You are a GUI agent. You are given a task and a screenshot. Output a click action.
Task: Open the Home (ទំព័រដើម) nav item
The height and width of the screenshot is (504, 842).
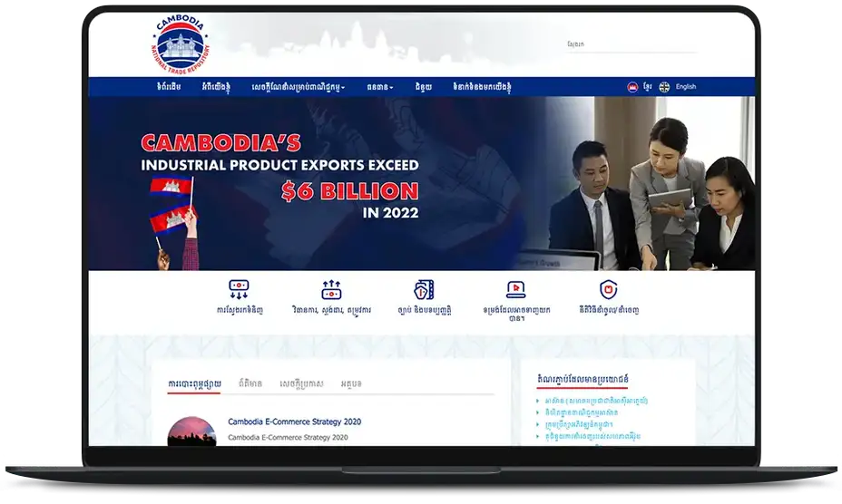point(169,86)
